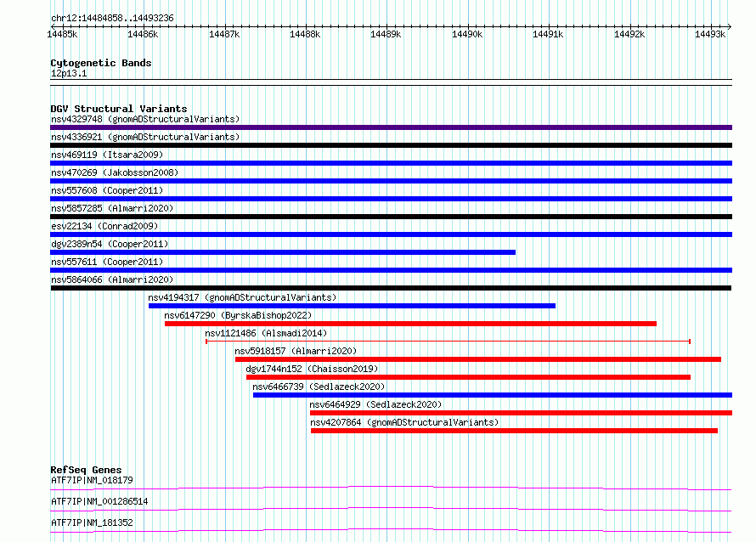Open ATF7IP|NM_181352 gene label
This screenshot has width=756, height=542.
coord(92,522)
